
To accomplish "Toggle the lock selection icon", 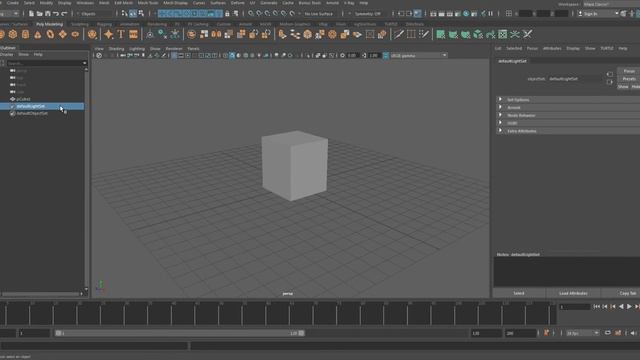I will pyautogui.click(x=227, y=13).
